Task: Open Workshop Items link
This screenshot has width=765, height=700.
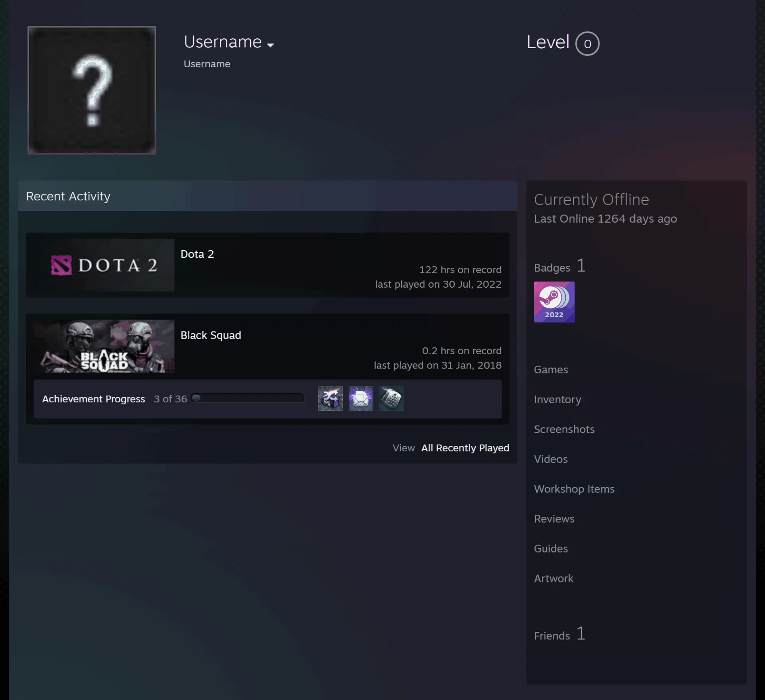Action: (x=574, y=489)
